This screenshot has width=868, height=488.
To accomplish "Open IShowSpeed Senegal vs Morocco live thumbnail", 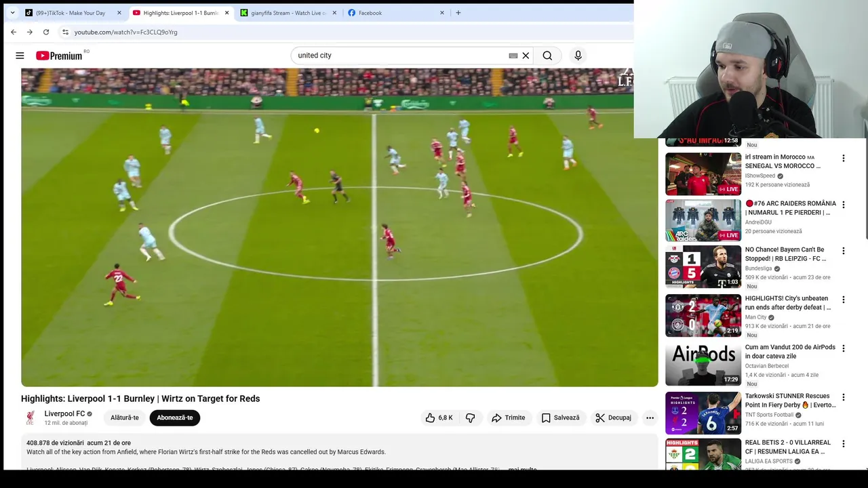I will tap(703, 174).
